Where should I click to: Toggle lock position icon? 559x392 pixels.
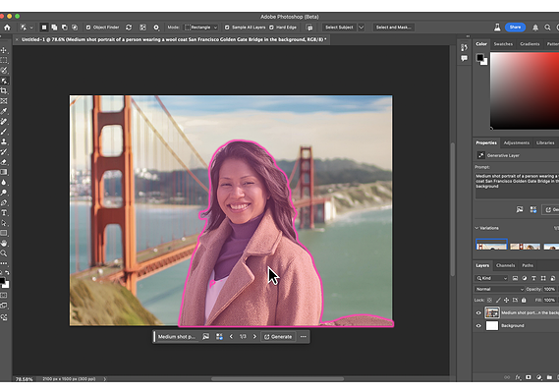[x=506, y=300]
